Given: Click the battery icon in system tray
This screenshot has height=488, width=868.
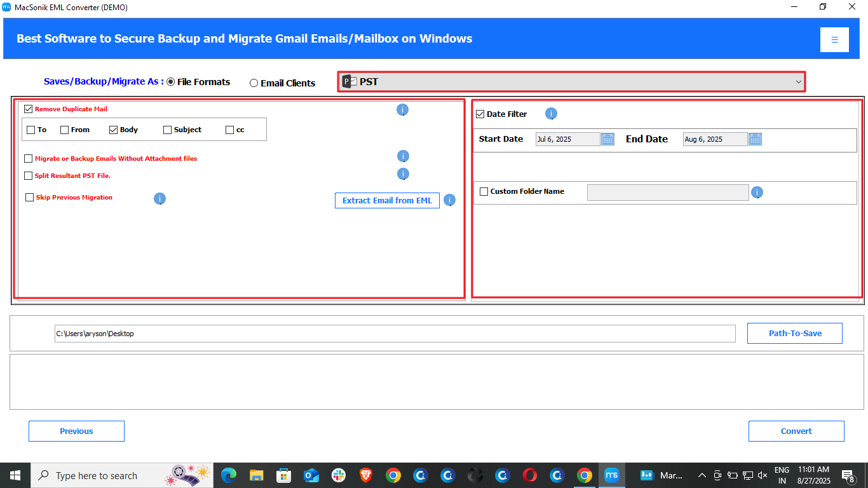Looking at the screenshot, I should click(732, 475).
